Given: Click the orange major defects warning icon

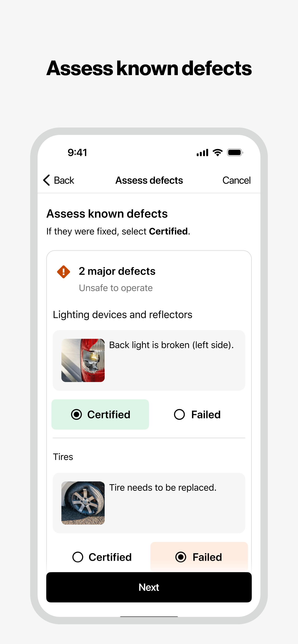Looking at the screenshot, I should 64,272.
